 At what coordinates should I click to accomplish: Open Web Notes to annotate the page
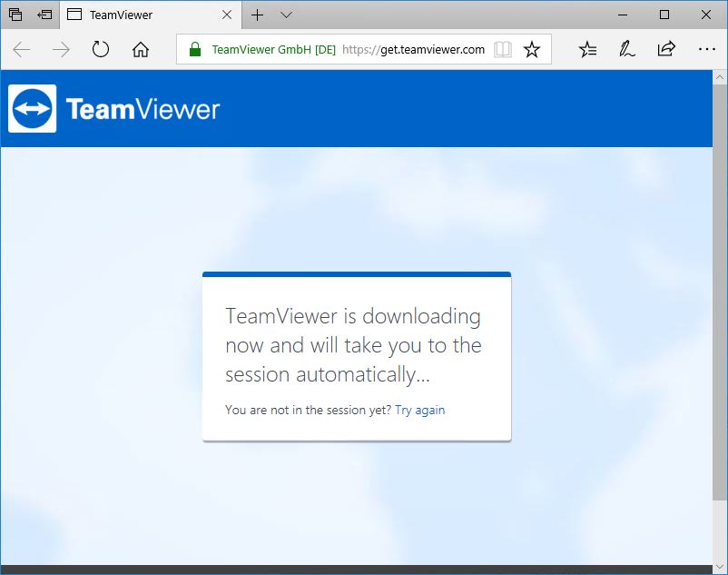(x=626, y=50)
